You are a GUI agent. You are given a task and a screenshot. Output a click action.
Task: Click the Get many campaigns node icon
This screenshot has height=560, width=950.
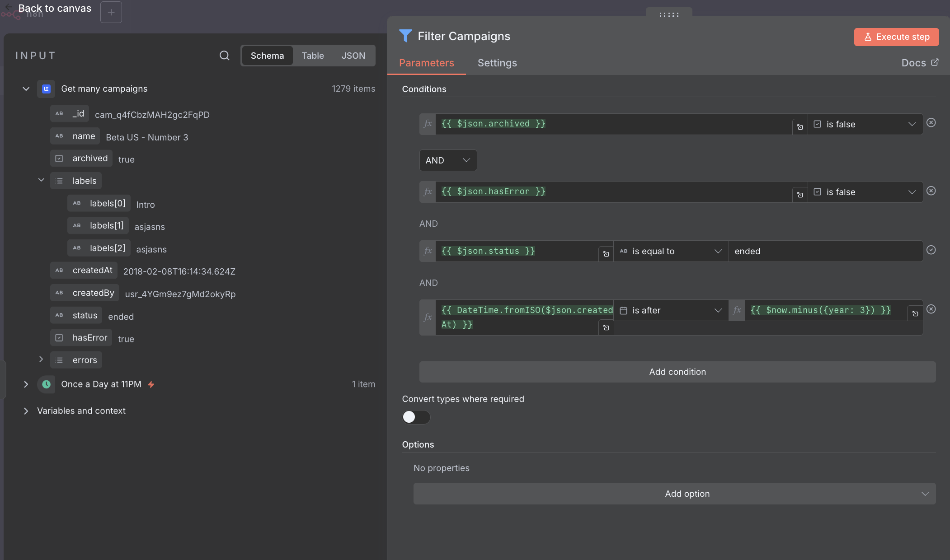tap(46, 89)
